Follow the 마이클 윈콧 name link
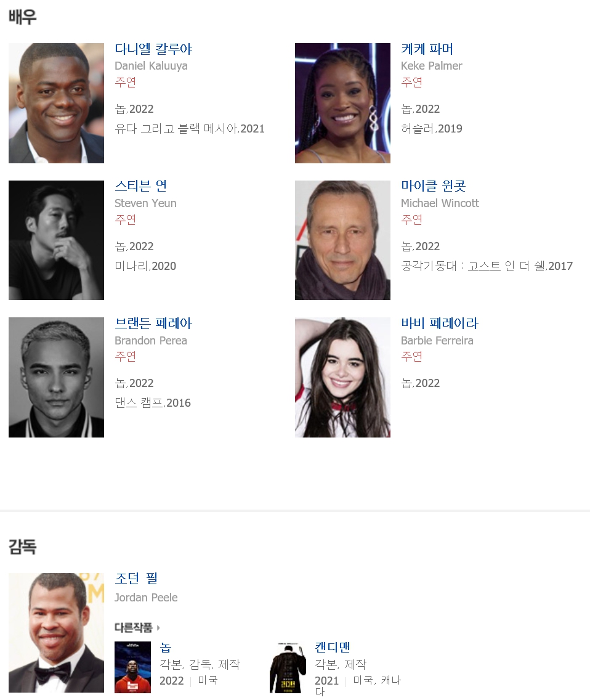Screen dimensions: 590x700 pos(434,186)
